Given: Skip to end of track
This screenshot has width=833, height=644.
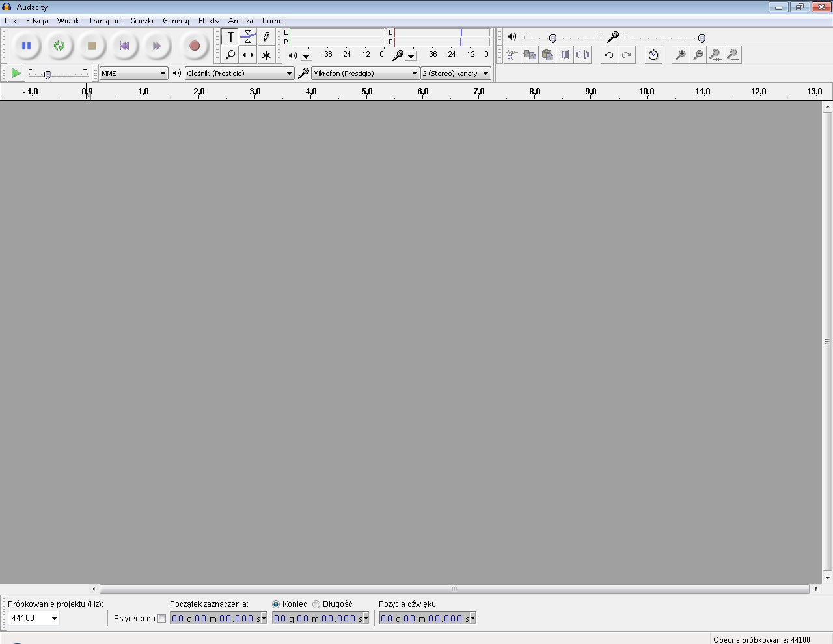Looking at the screenshot, I should click(157, 46).
